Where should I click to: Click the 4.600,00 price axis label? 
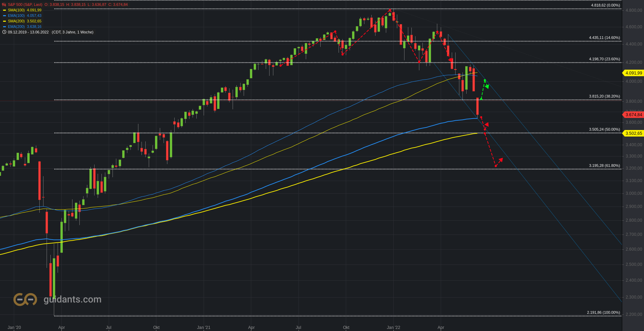(x=634, y=27)
